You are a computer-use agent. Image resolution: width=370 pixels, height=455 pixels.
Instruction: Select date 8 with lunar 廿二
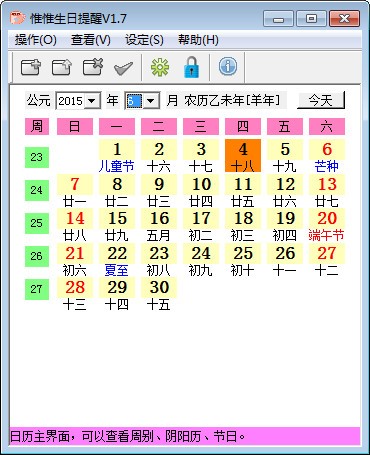[x=117, y=191]
